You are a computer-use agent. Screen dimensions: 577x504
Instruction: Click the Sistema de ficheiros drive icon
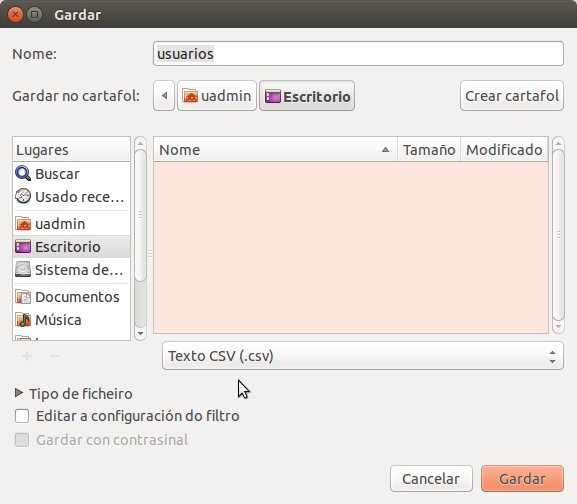23,270
